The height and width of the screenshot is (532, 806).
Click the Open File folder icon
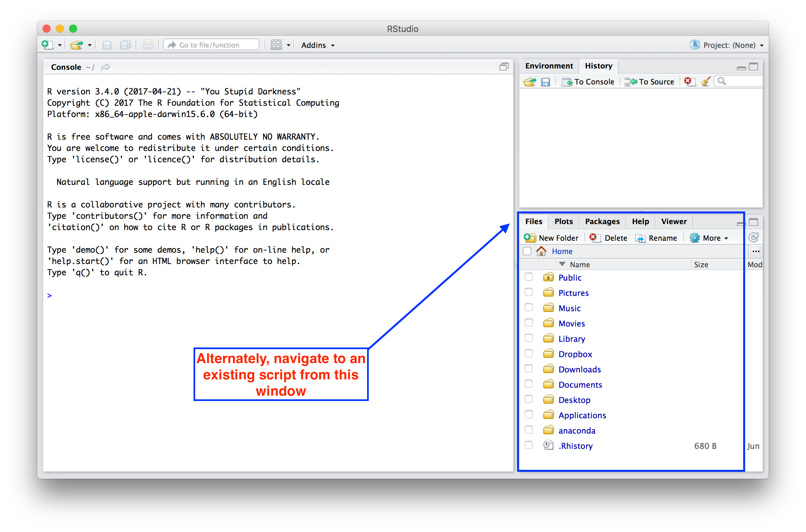pos(77,45)
